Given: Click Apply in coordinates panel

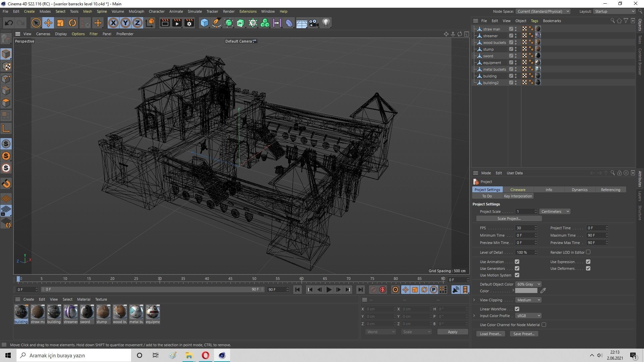Looking at the screenshot, I should tap(452, 332).
